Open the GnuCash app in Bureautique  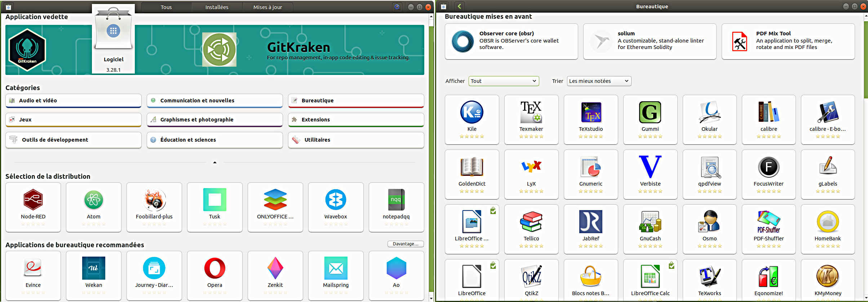(x=650, y=229)
